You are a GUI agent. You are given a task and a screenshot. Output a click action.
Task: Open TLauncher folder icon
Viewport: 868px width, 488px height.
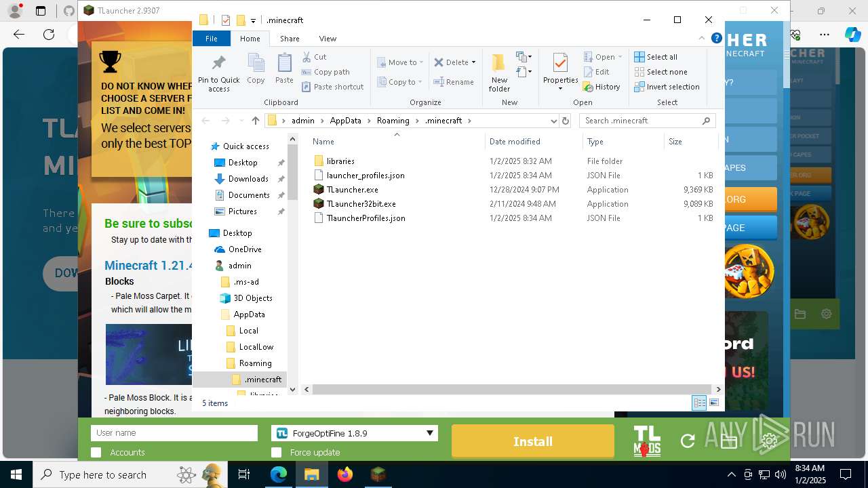[729, 441]
